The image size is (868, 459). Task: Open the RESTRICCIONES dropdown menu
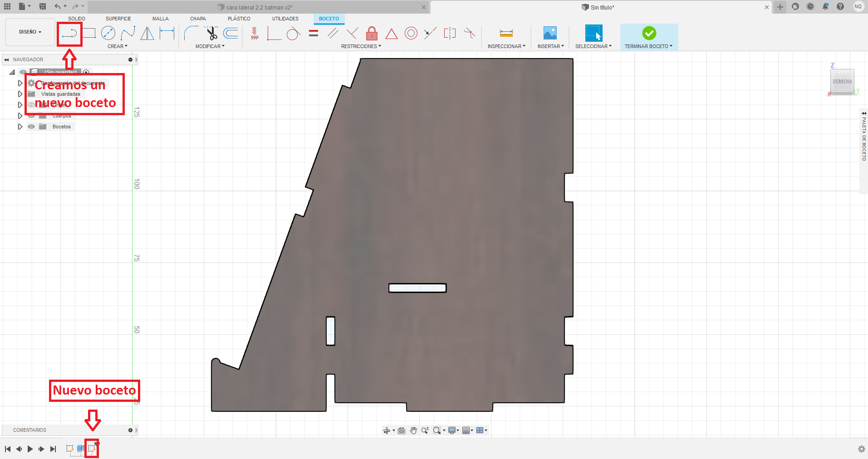pyautogui.click(x=361, y=46)
